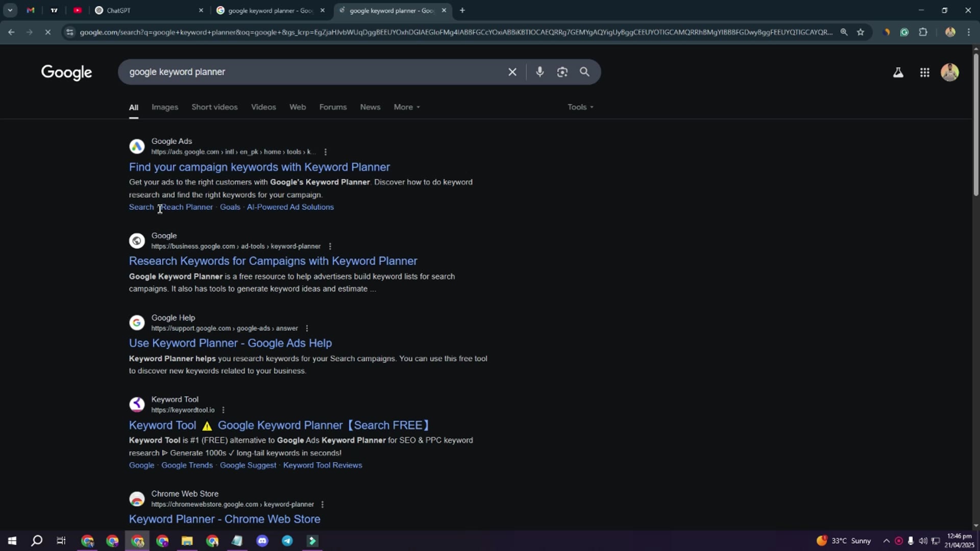Open Discord from the taskbar
980x551 pixels.
pyautogui.click(x=262, y=541)
